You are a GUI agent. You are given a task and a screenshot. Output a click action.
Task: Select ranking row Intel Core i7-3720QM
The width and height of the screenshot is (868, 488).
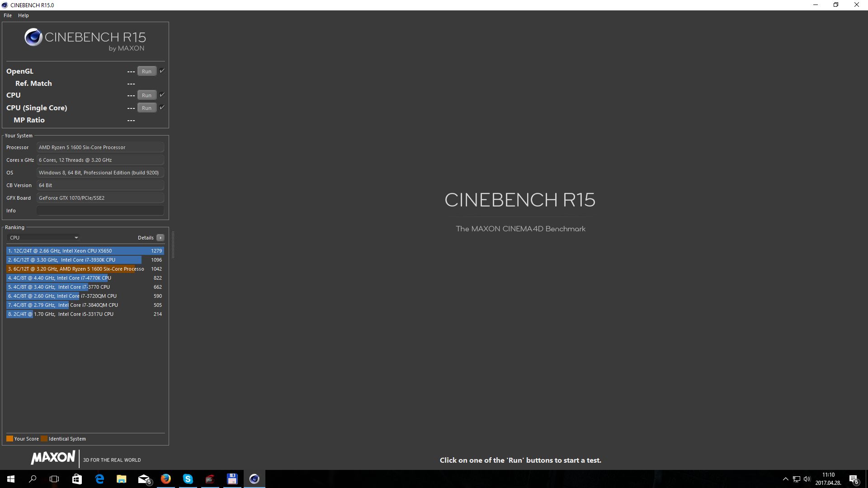[x=85, y=296]
